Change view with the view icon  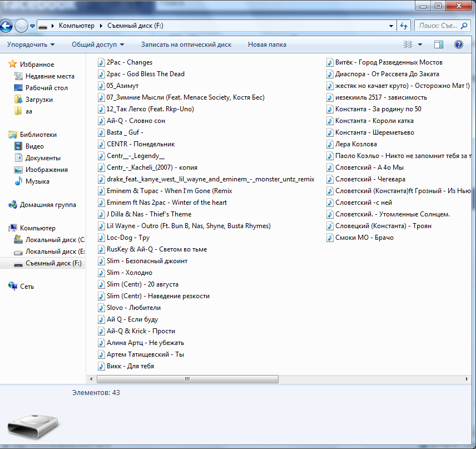click(x=408, y=45)
